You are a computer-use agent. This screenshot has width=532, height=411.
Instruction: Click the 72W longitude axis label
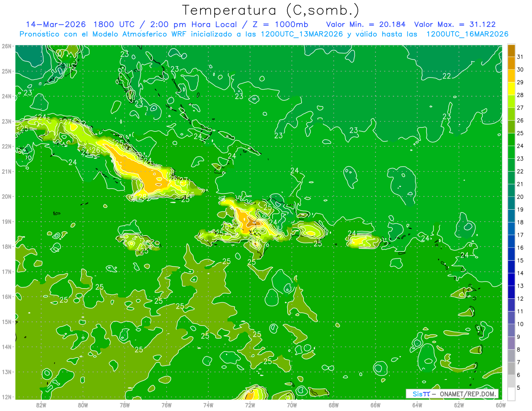[250, 405]
